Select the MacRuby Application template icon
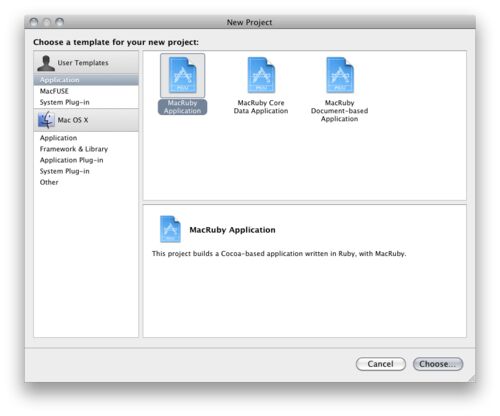The image size is (500, 416). pyautogui.click(x=182, y=75)
